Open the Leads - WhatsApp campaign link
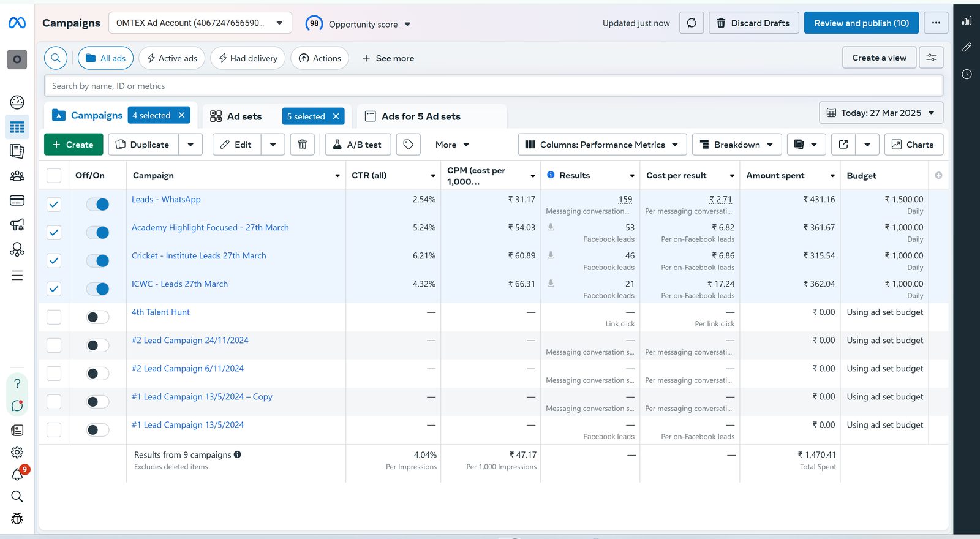Viewport: 980px width, 539px height. (x=166, y=200)
